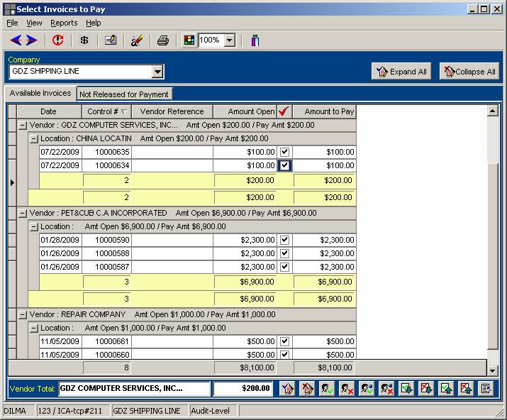This screenshot has width=507, height=420.
Task: Click the green check with up arrow icon
Action: (x=446, y=388)
